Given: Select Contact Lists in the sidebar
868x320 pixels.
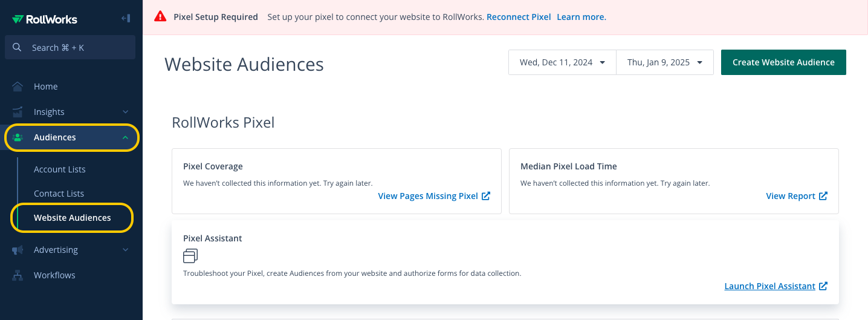Looking at the screenshot, I should (x=59, y=194).
